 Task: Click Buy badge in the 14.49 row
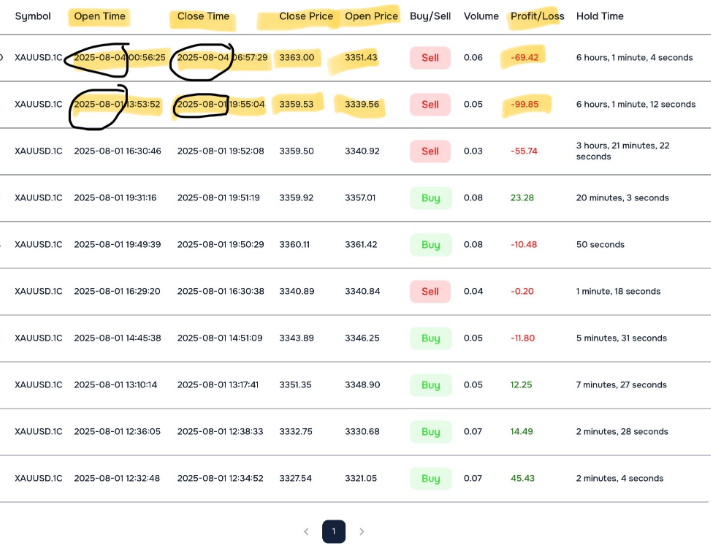pyautogui.click(x=431, y=432)
